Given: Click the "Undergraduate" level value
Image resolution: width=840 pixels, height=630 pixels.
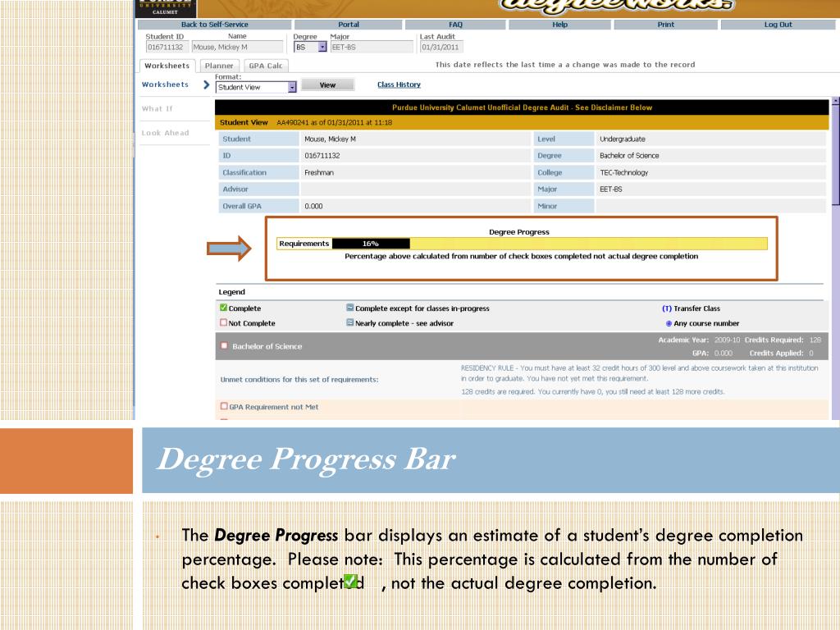Looking at the screenshot, I should point(623,139).
